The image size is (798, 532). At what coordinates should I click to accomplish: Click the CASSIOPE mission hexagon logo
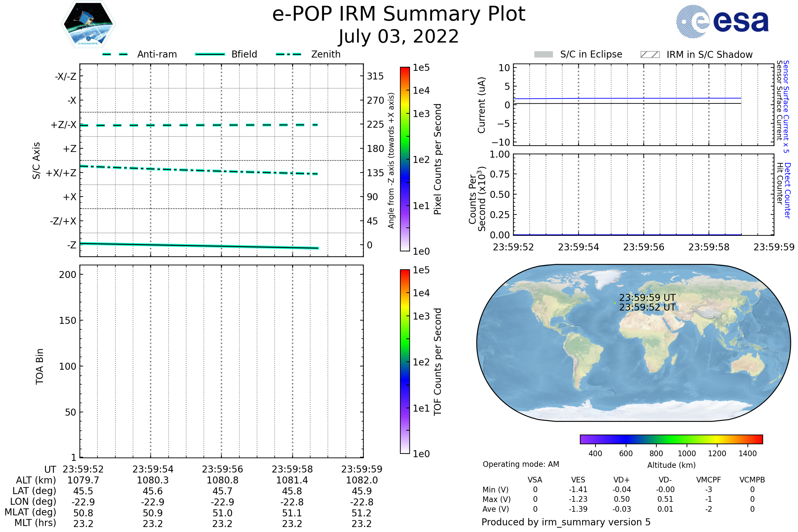[x=88, y=24]
